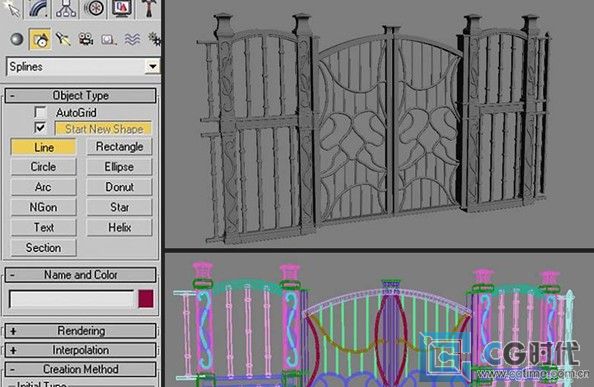This screenshot has width=594, height=387.
Task: Collapse the Creation Method rollout
Action: pos(80,369)
